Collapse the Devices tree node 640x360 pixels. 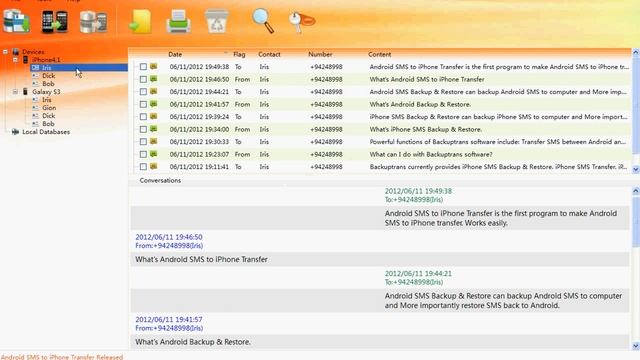(x=5, y=52)
